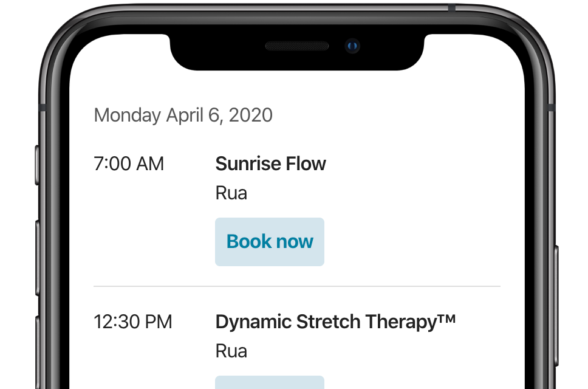
Task: Click Book now for Sunrise Flow
Action: click(269, 241)
